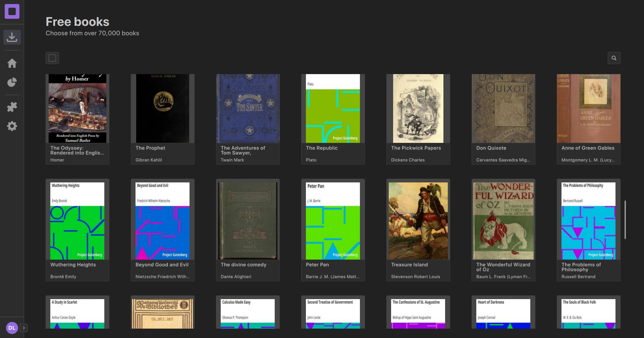
Task: Click the author 'Nietzsche Friedrich Wilh...'
Action: (163, 277)
